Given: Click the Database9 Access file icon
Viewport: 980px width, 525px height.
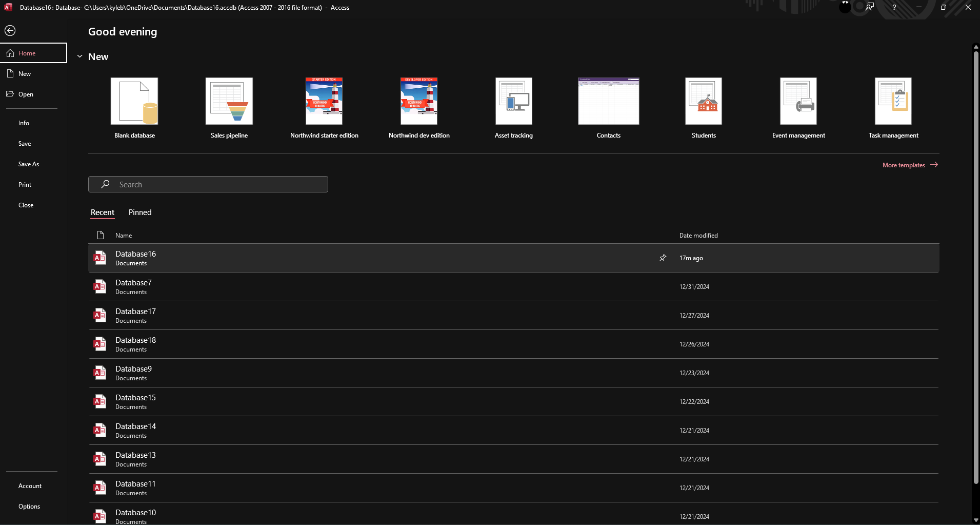Looking at the screenshot, I should 100,373.
